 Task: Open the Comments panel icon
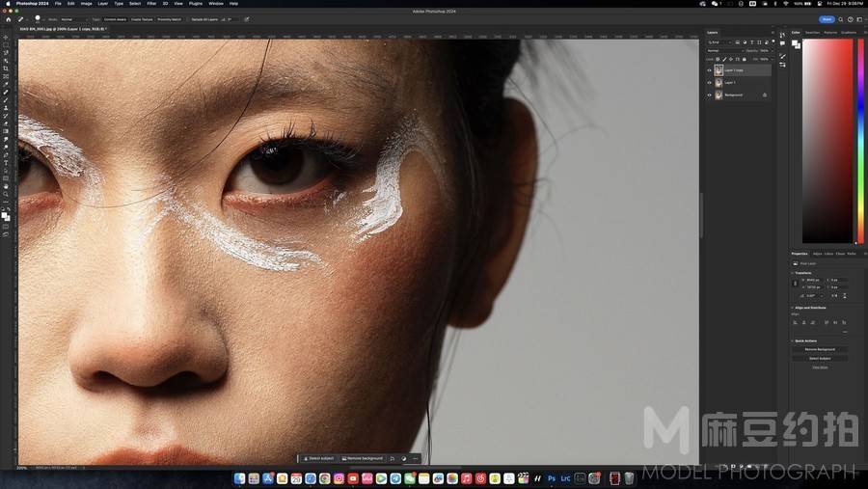[x=782, y=43]
